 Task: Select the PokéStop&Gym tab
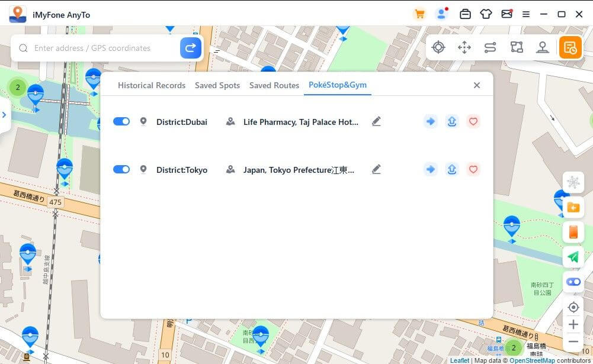click(x=338, y=85)
